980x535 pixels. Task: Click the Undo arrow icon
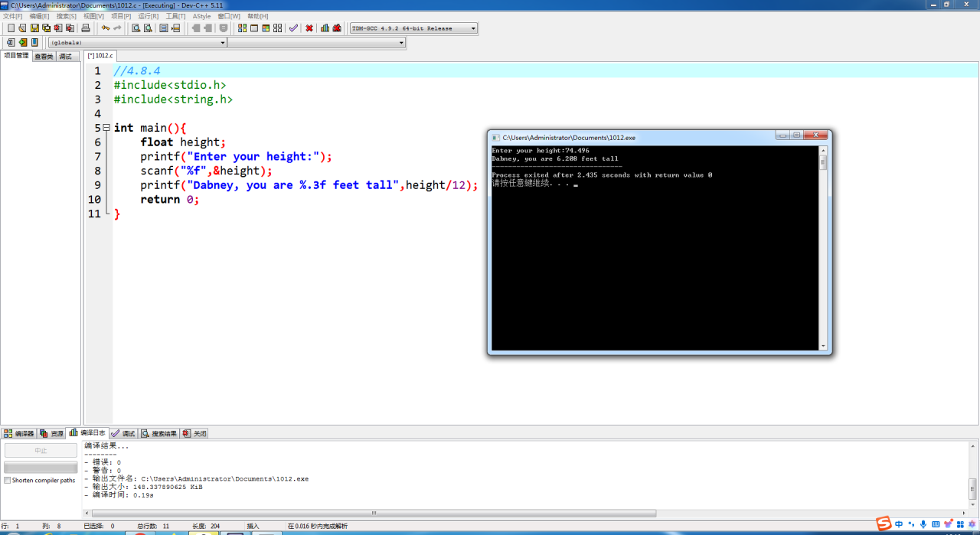(x=106, y=28)
